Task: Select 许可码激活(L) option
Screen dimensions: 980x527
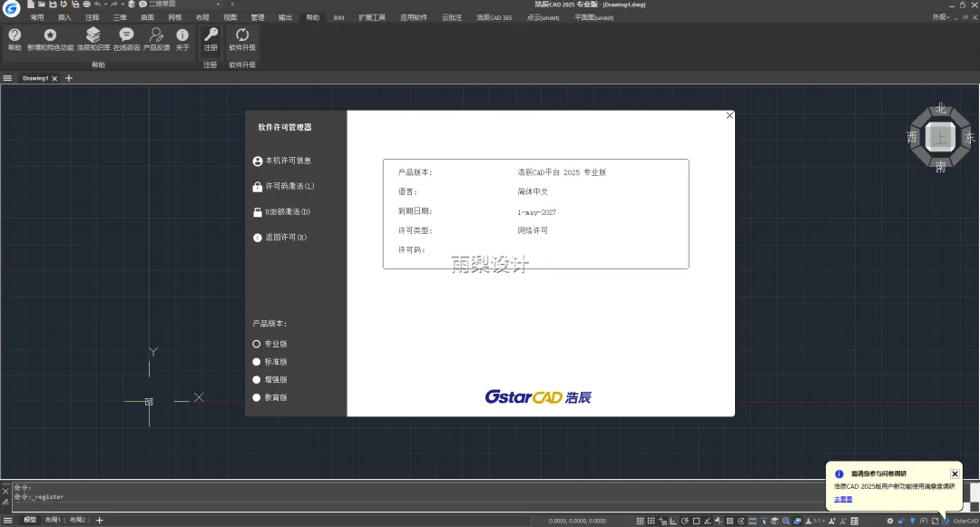Action: point(283,187)
